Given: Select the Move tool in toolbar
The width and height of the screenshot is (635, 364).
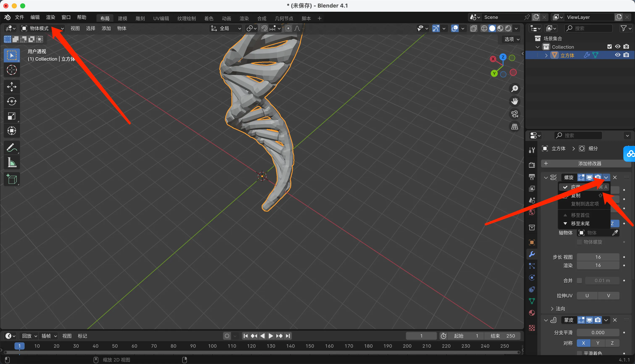Looking at the screenshot, I should pyautogui.click(x=12, y=87).
